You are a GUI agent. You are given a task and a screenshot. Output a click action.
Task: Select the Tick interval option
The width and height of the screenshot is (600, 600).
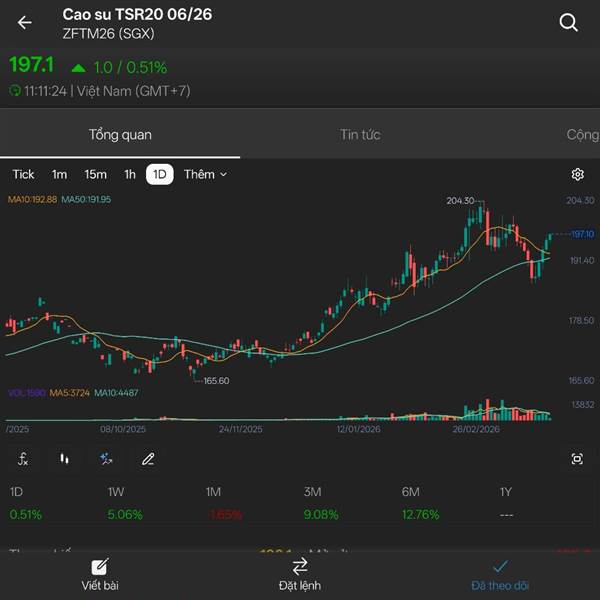point(23,174)
